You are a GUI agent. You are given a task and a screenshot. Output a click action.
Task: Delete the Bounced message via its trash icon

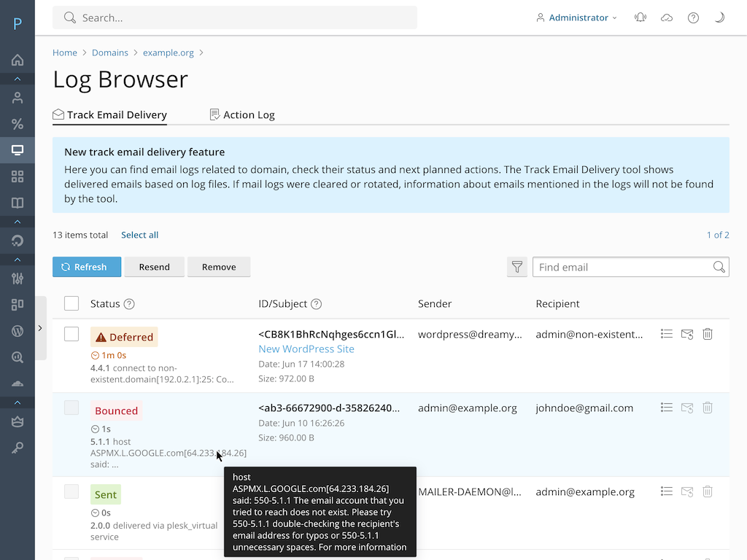coord(707,408)
